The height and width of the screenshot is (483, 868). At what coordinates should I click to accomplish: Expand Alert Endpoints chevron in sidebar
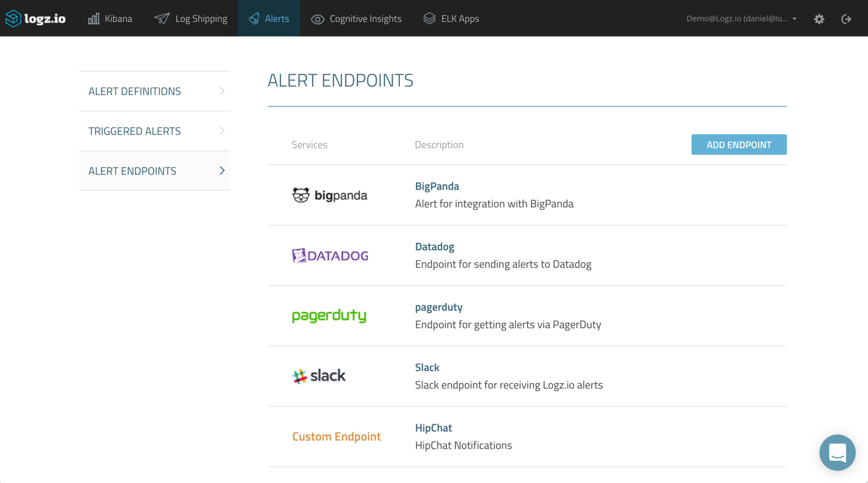[x=222, y=171]
